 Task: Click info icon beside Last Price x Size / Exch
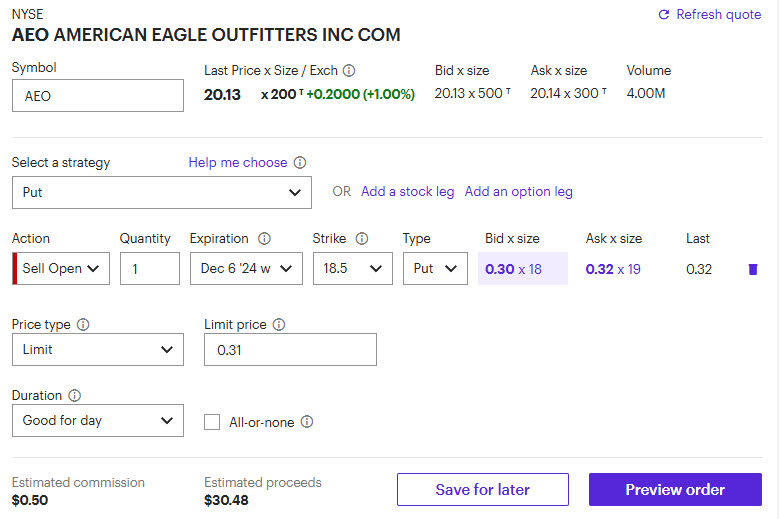(349, 71)
